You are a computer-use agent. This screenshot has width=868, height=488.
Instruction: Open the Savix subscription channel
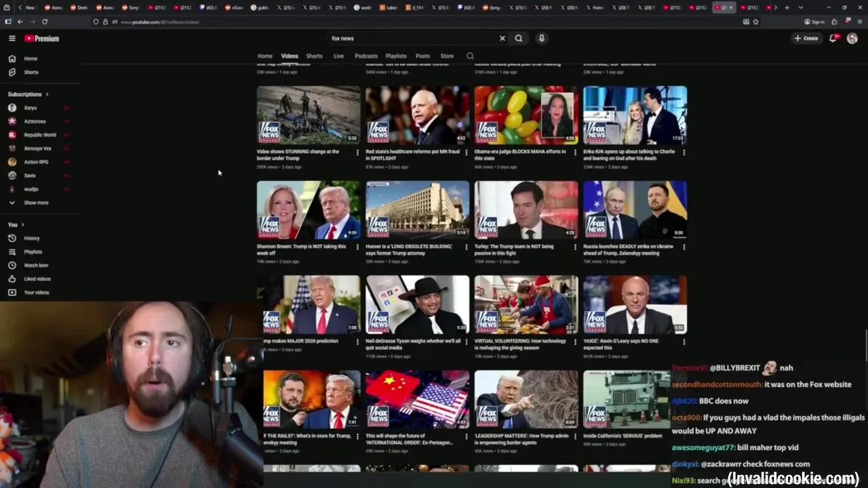[x=30, y=176]
